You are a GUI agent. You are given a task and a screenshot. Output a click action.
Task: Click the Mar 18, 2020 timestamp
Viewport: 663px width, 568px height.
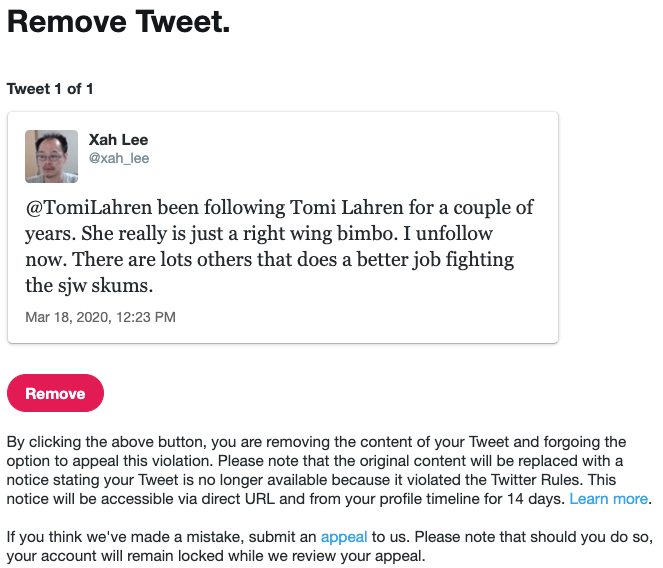pos(100,317)
